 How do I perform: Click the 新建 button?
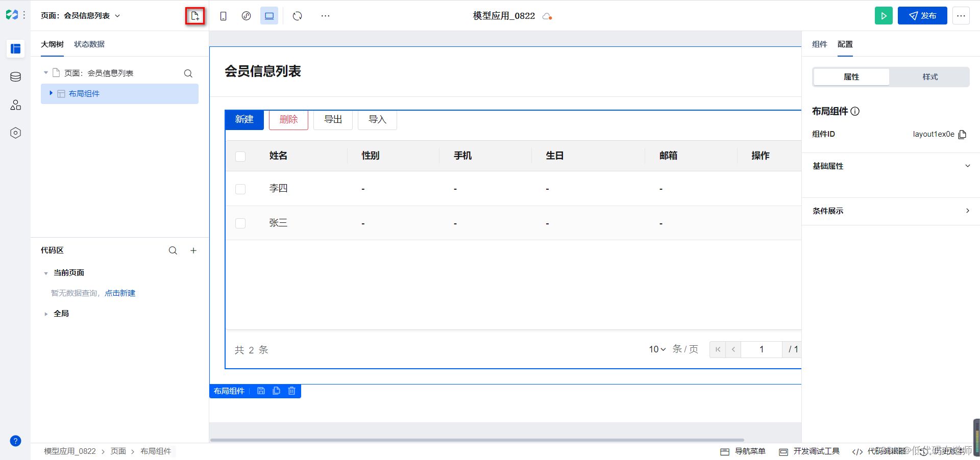[x=244, y=119]
